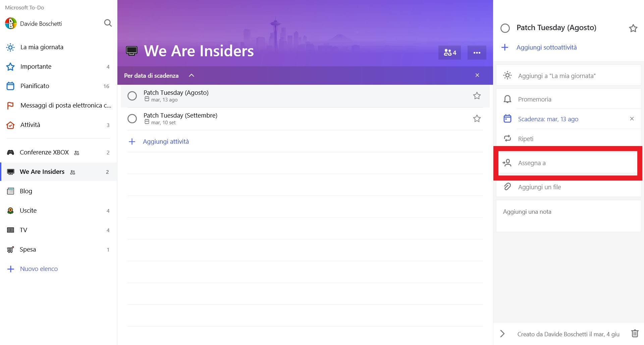Complete Patch Tuesday (Settembre) task

[x=132, y=119]
